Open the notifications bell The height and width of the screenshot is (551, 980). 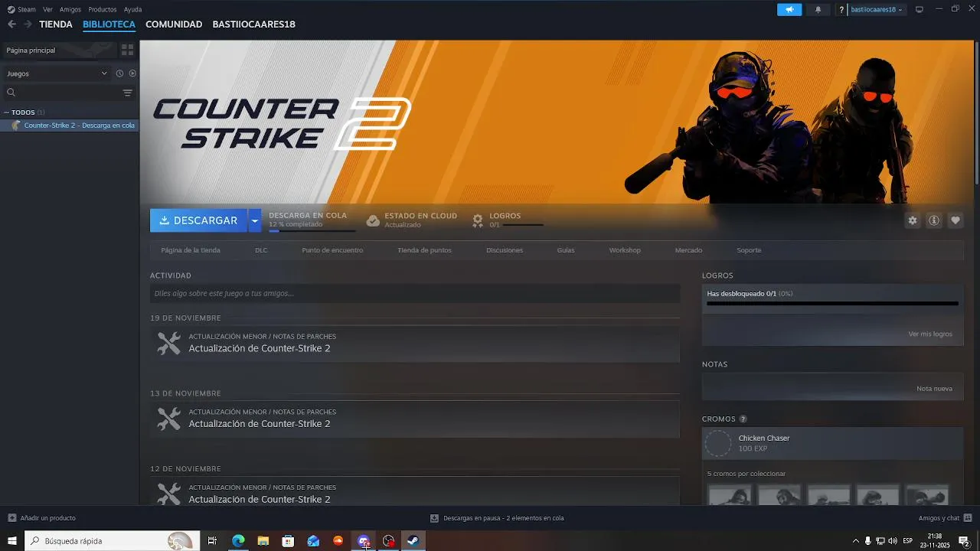click(x=818, y=9)
